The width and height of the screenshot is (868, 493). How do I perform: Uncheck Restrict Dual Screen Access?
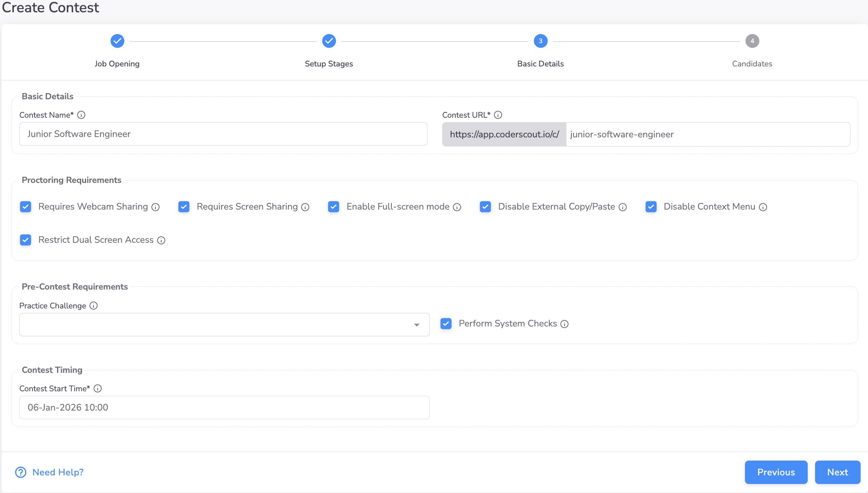click(x=25, y=240)
